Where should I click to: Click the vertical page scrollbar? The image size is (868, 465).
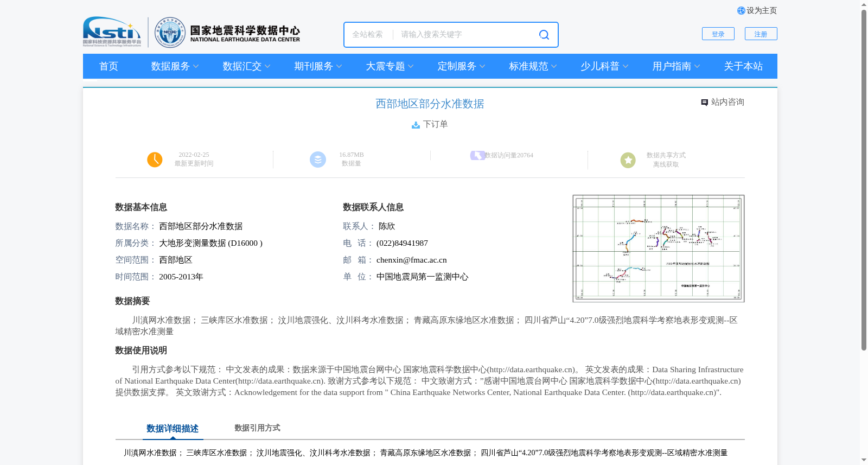point(864,179)
